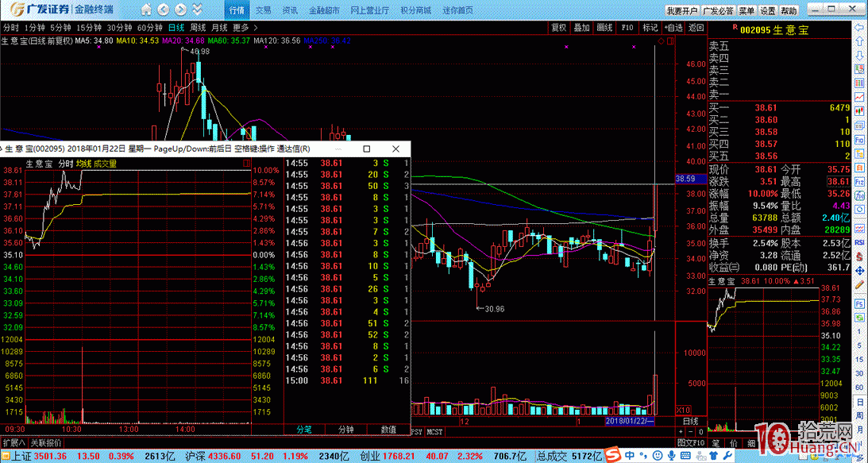Click the up arrow sidebar icon
Image resolution: width=868 pixels, height=463 pixels.
[858, 41]
